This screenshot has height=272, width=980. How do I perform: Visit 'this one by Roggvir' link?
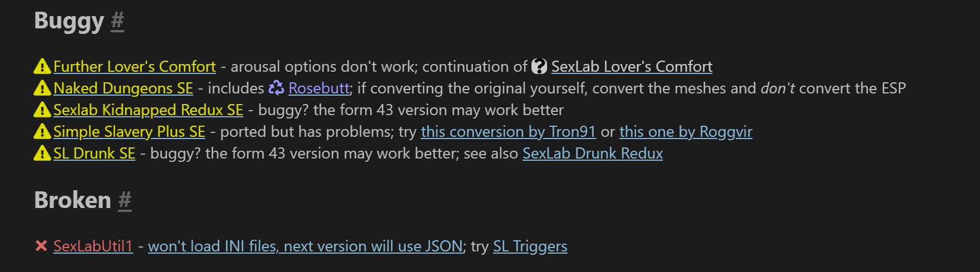pyautogui.click(x=686, y=132)
